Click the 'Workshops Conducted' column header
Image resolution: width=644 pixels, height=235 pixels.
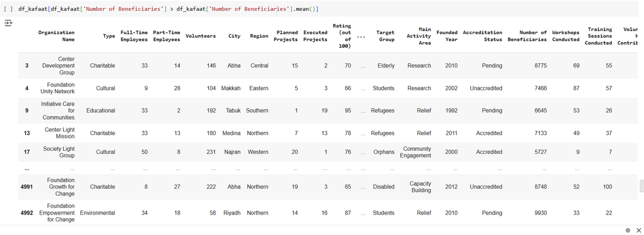click(x=566, y=36)
